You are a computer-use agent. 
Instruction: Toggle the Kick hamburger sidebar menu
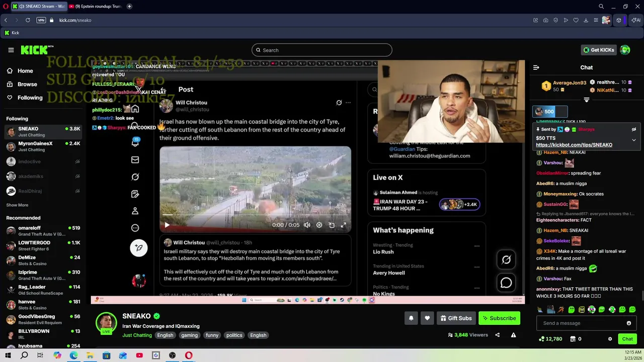pyautogui.click(x=11, y=50)
